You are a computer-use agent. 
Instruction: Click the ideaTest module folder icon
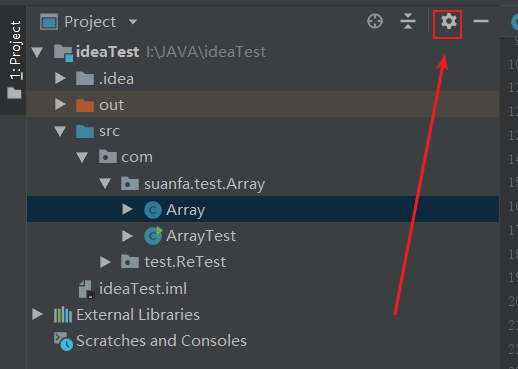[x=63, y=53]
